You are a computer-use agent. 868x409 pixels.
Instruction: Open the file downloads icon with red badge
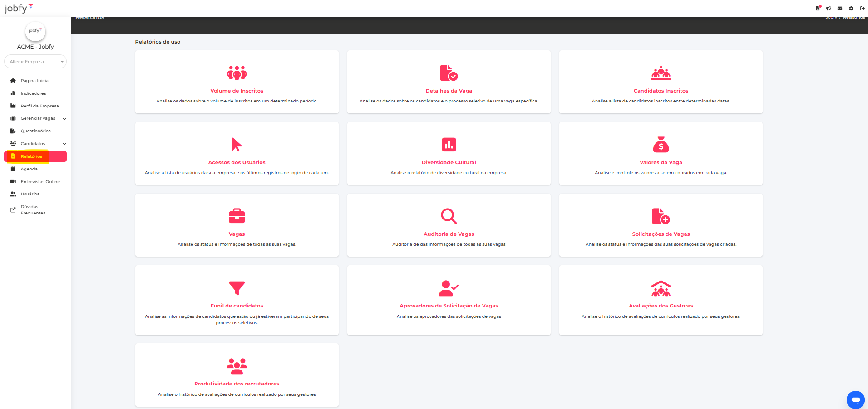click(818, 8)
